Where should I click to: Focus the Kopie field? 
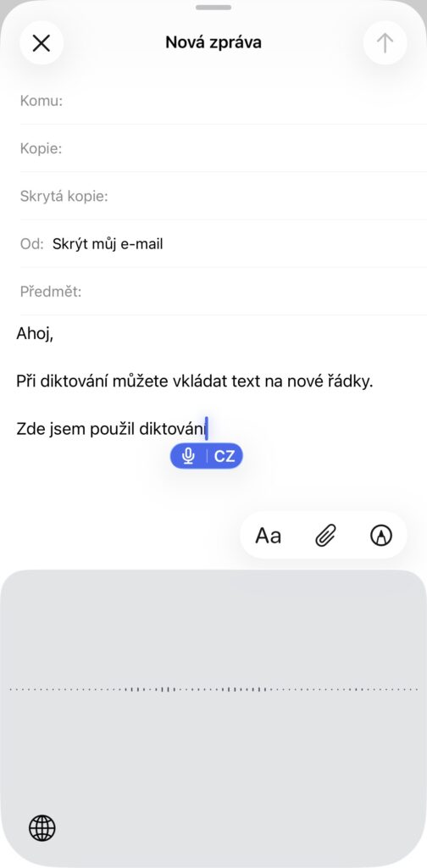pos(224,148)
